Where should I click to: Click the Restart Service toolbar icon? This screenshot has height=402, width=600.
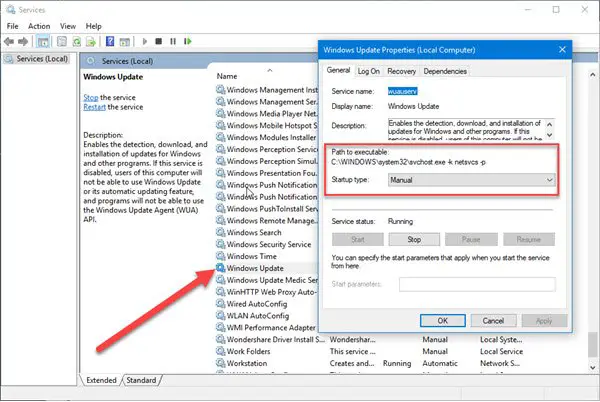(188, 41)
